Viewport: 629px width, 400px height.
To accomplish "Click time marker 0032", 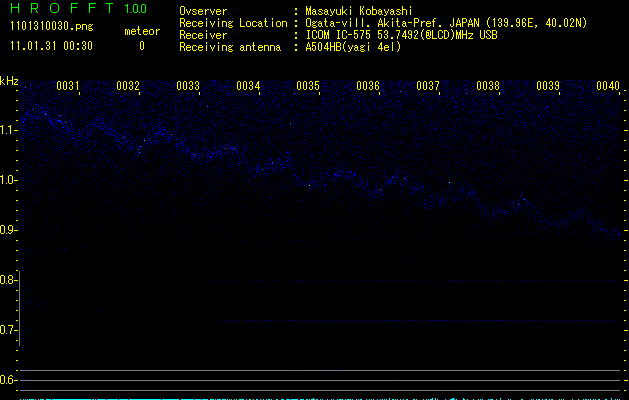I will point(128,86).
